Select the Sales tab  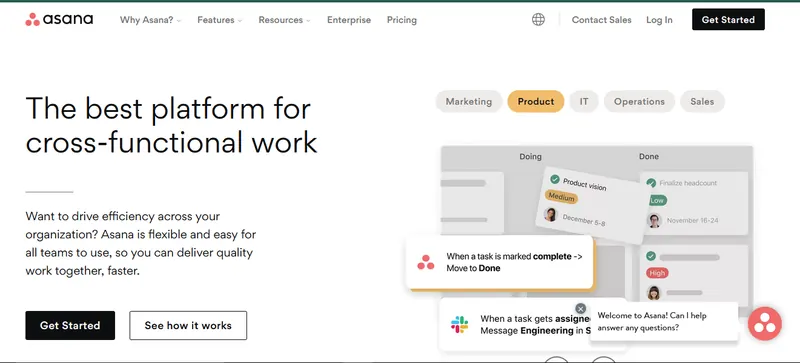pos(702,101)
